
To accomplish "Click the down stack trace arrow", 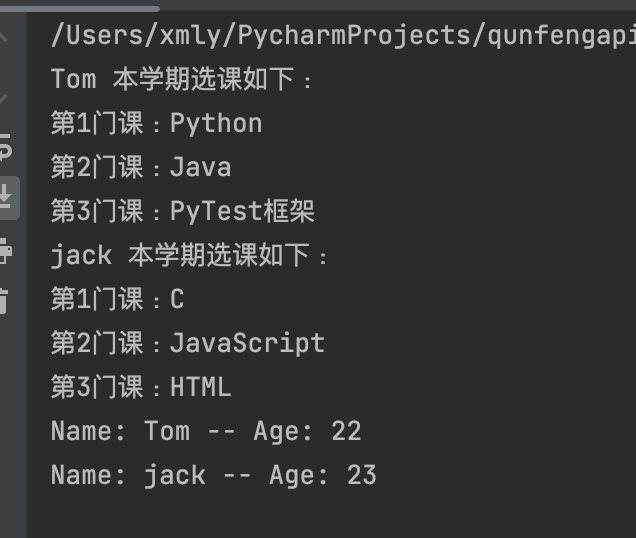I will click(3, 98).
